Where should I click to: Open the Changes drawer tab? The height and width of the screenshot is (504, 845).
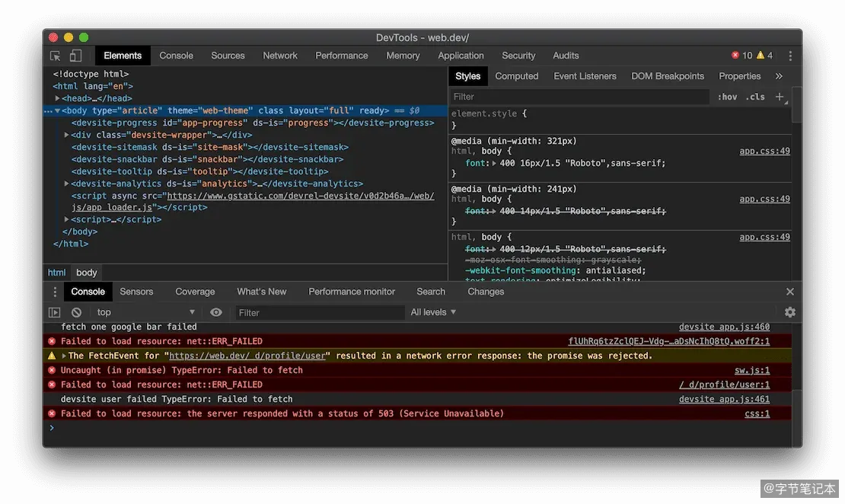[x=486, y=292]
